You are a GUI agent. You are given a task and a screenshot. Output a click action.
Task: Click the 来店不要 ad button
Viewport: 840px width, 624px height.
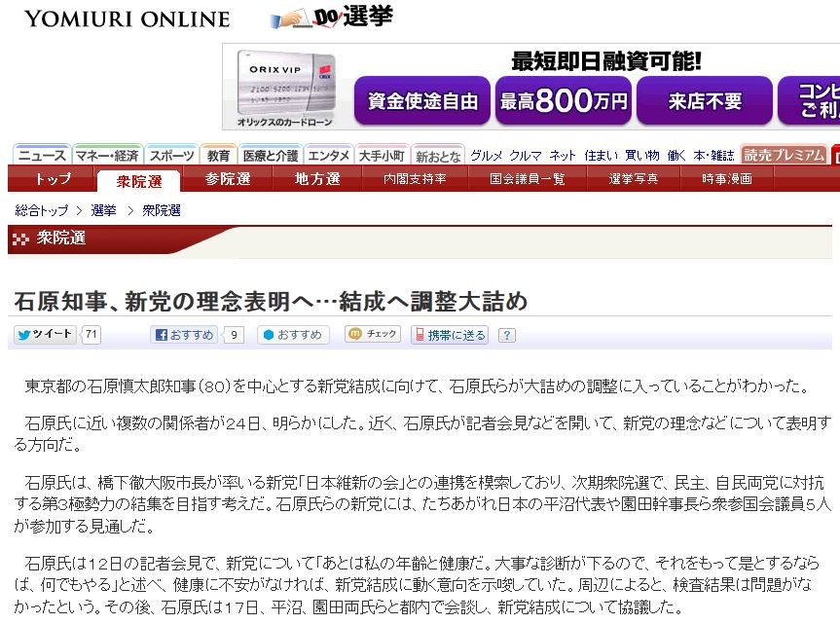[705, 100]
